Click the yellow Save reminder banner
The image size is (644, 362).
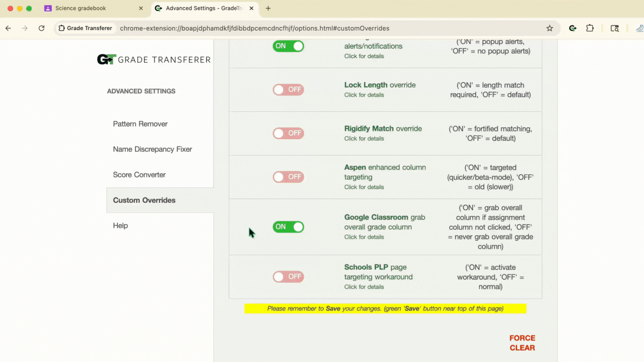click(x=385, y=309)
